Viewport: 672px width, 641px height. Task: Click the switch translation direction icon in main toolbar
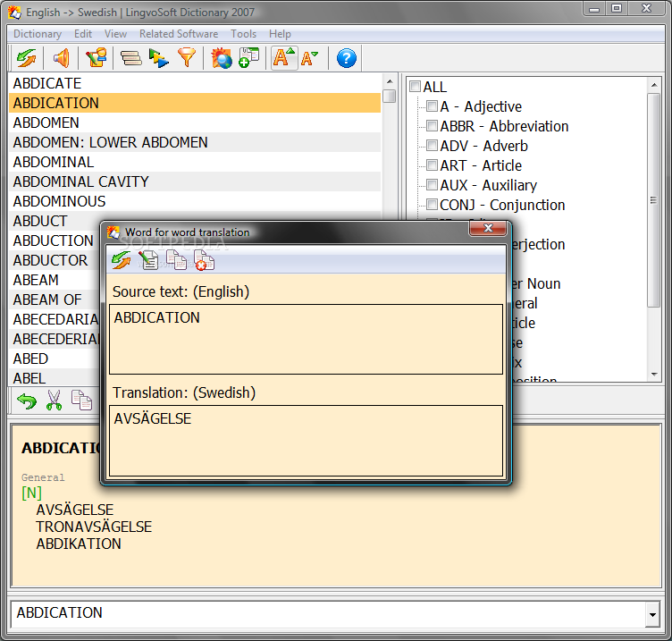[27, 58]
